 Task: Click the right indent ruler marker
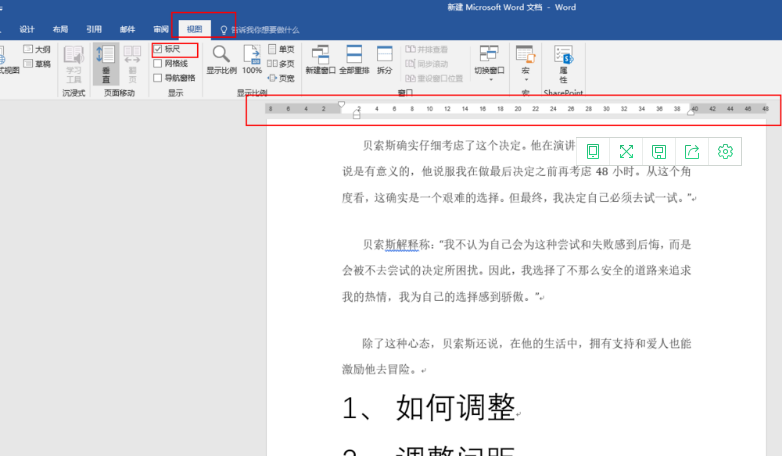coord(691,112)
